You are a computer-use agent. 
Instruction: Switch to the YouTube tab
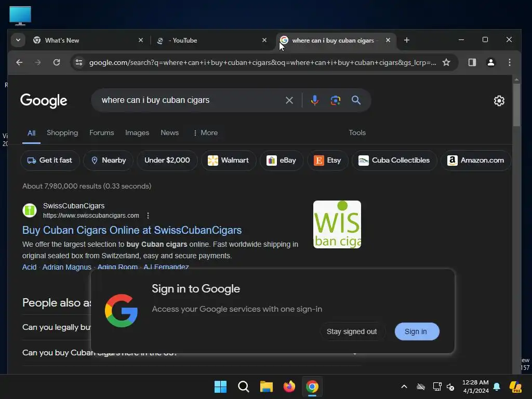pyautogui.click(x=212, y=41)
